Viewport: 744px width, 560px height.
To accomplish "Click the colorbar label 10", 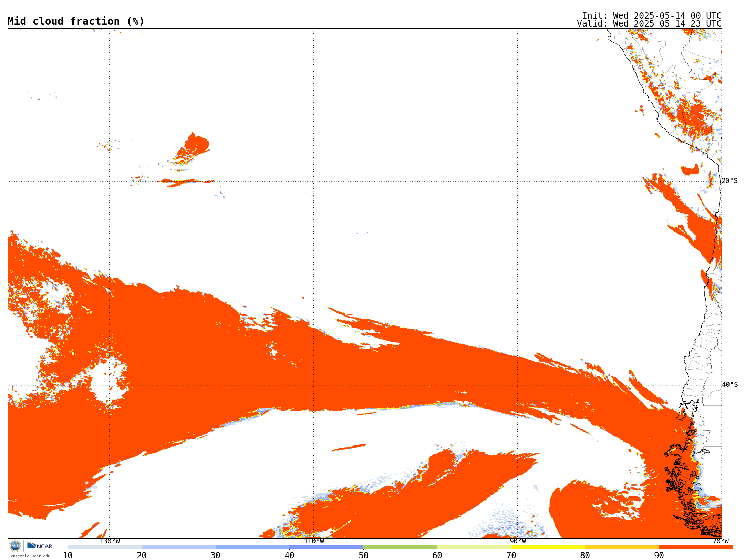I will click(68, 556).
